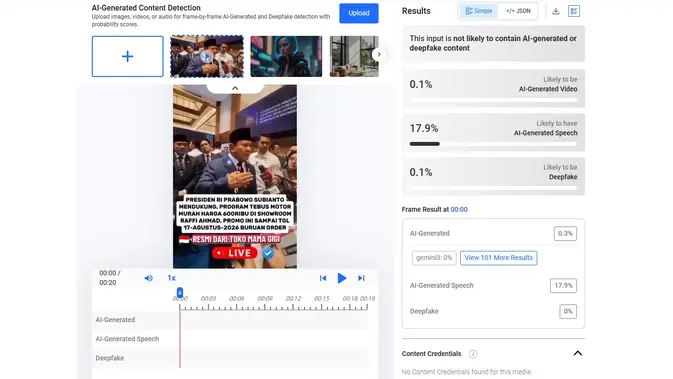Click the timeline playhead handle

[180, 293]
